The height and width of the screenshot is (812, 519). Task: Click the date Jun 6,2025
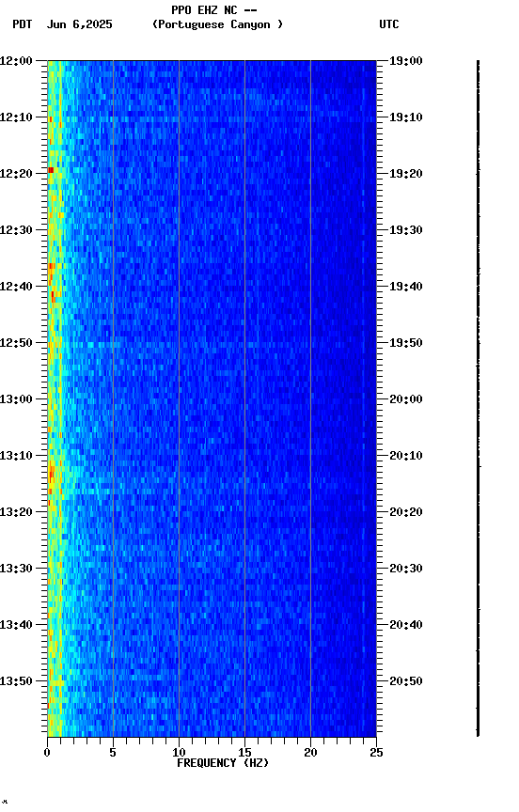coord(79,24)
